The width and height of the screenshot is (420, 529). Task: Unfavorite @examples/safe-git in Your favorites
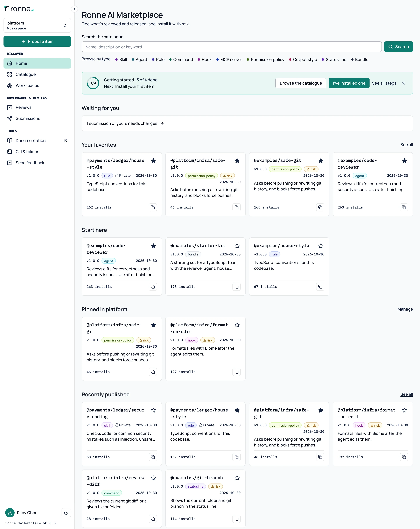(321, 161)
